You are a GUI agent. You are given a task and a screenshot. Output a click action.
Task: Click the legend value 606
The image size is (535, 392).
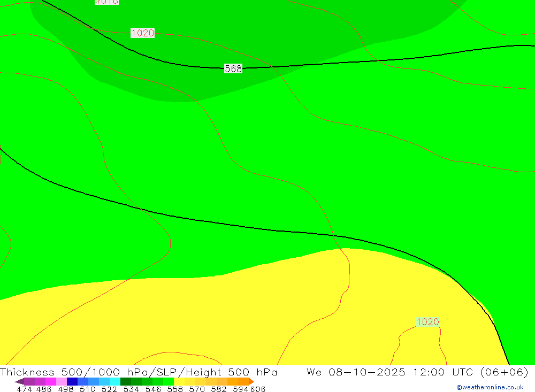point(258,389)
